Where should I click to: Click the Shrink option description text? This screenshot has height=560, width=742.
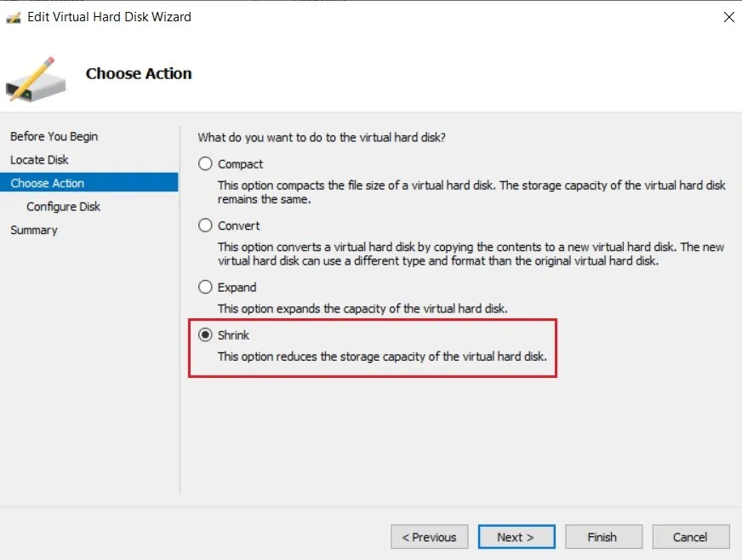tap(381, 357)
